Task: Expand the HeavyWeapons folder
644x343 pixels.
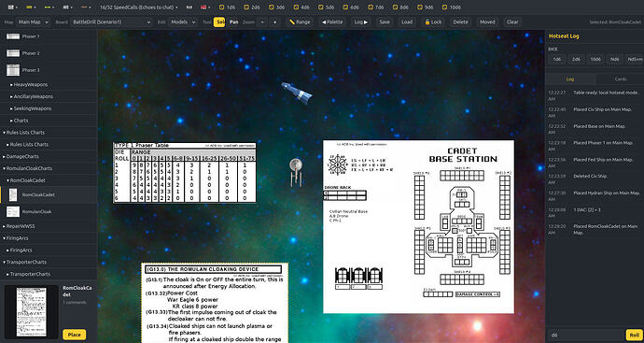Action: 49,84
